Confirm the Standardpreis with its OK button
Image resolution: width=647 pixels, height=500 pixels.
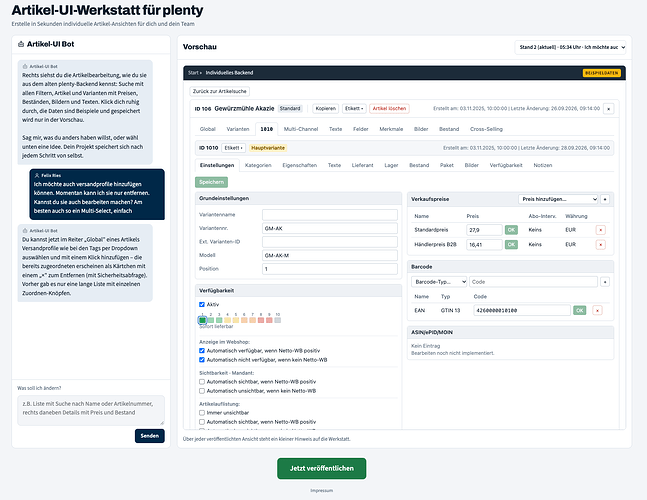tap(511, 230)
